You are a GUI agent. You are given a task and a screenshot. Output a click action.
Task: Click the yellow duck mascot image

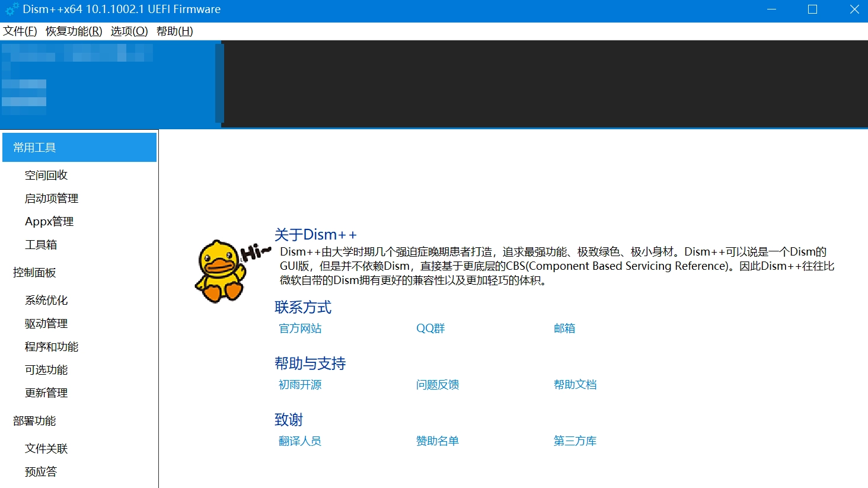[x=221, y=271]
